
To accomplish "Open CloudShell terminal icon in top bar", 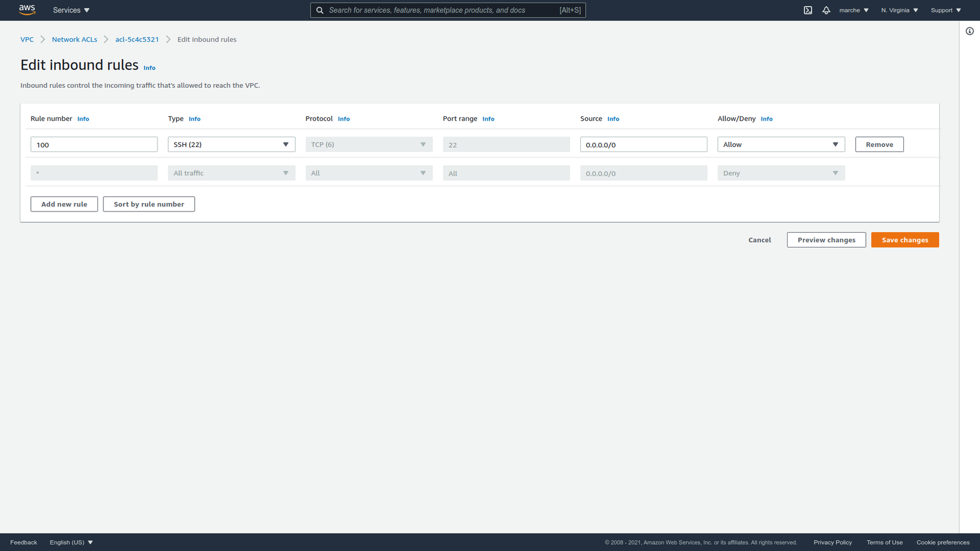I will click(808, 10).
